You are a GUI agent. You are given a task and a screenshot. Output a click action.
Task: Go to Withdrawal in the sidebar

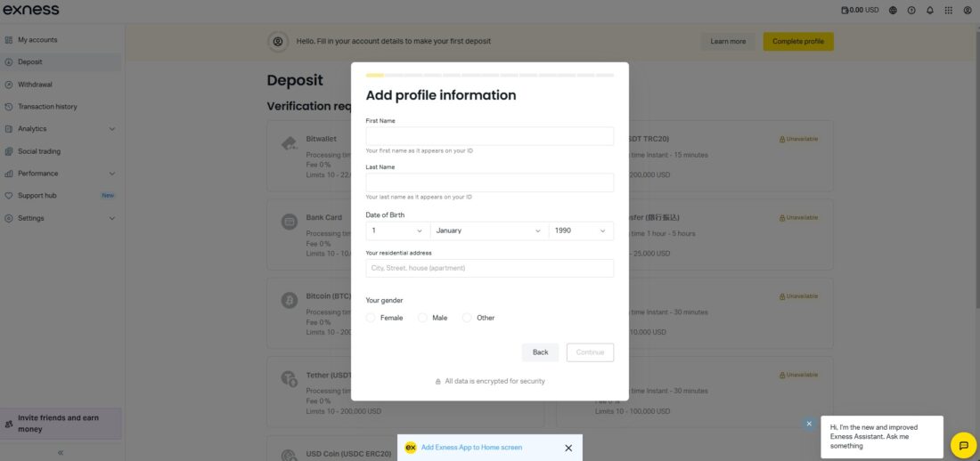tap(35, 85)
